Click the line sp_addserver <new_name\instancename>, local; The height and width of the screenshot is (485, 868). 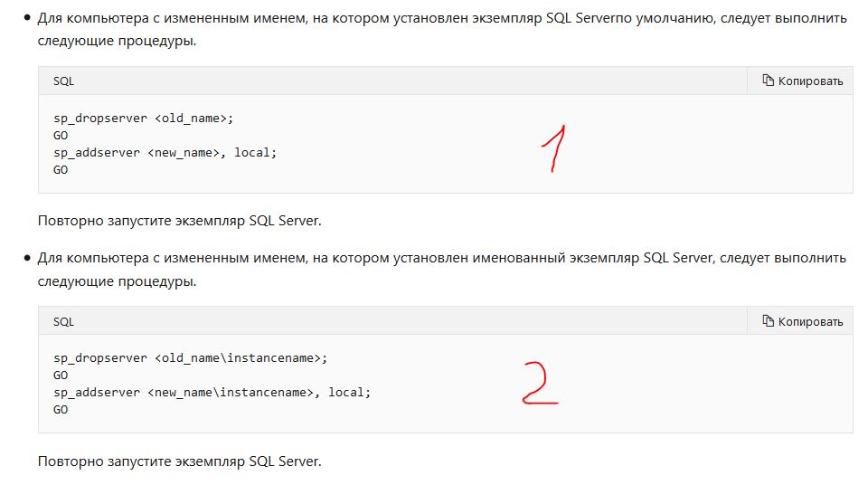(212, 393)
